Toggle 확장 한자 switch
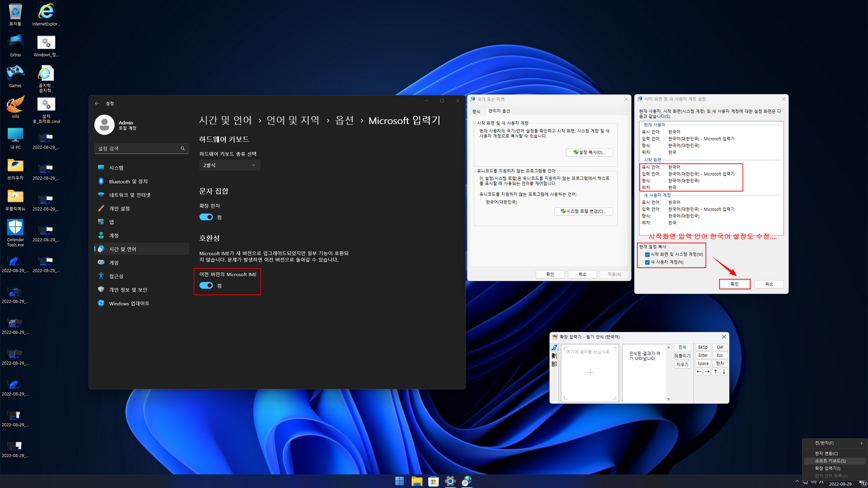The height and width of the screenshot is (488, 868). pyautogui.click(x=206, y=217)
